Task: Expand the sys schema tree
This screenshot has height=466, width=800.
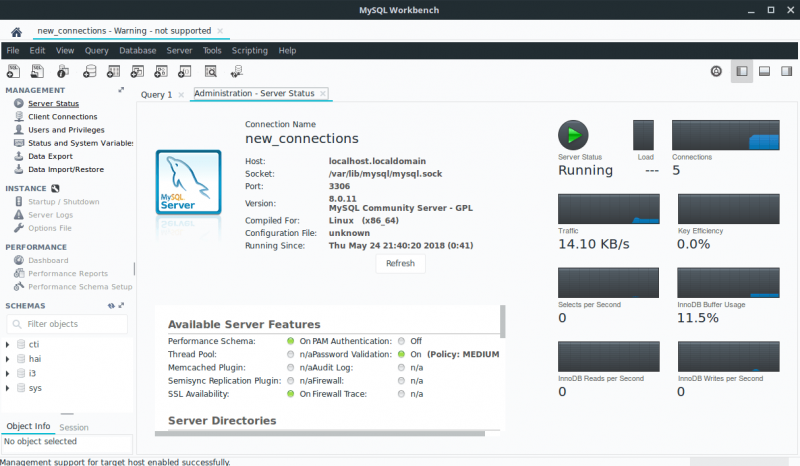Action: 8,387
